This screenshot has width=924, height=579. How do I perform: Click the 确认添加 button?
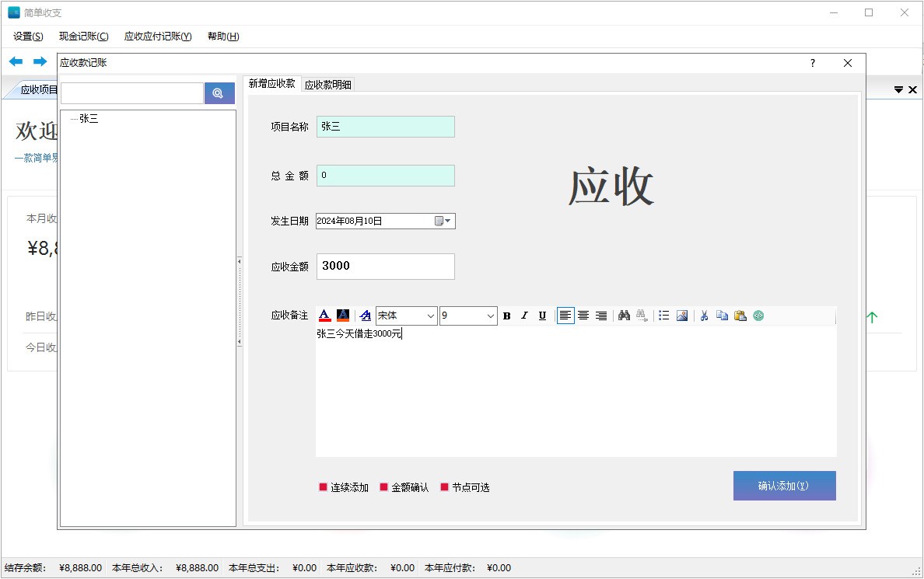pyautogui.click(x=784, y=486)
